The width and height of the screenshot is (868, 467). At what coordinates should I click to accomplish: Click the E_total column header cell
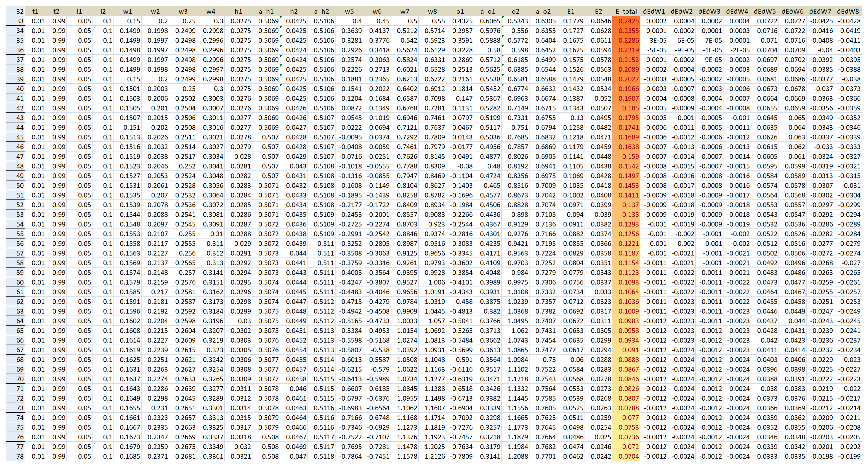(x=626, y=11)
